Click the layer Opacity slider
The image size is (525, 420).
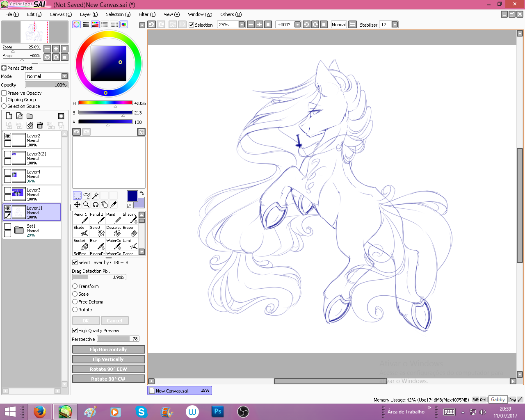coord(46,85)
